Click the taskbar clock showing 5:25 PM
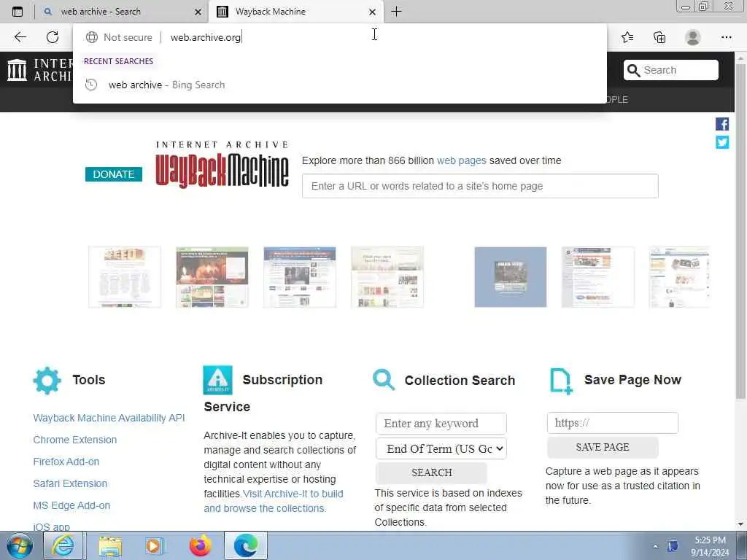Viewport: 747px width, 560px height. (x=710, y=545)
